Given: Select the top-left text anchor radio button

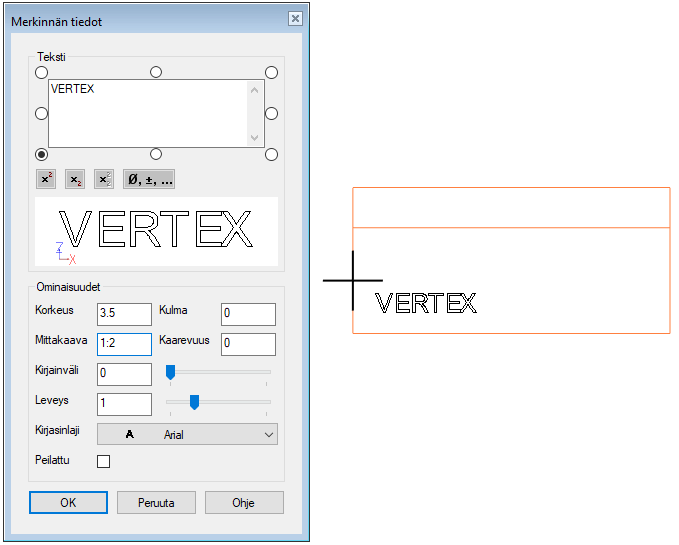Looking at the screenshot, I should click(x=41, y=72).
